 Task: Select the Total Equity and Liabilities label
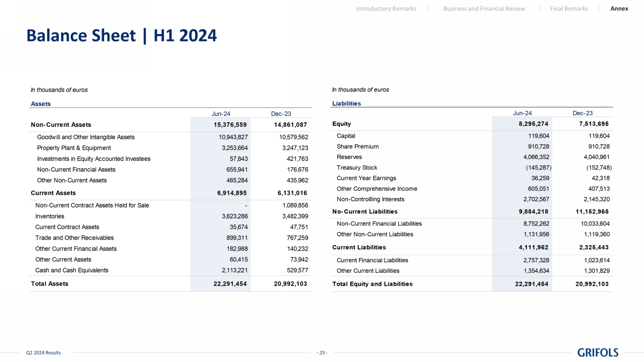click(372, 284)
